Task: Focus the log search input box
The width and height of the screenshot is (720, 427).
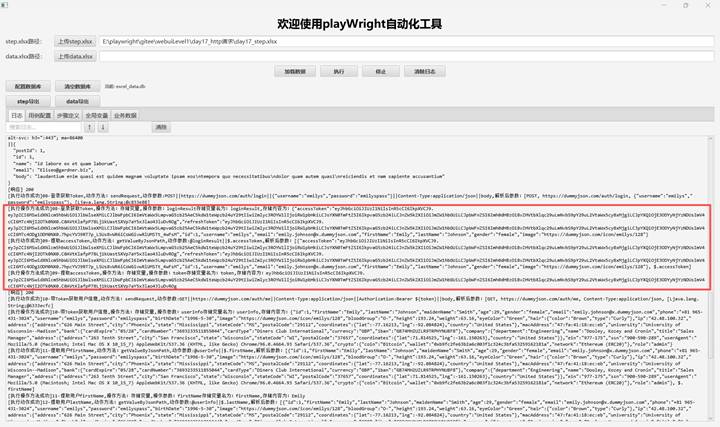Action: pyautogui.click(x=44, y=127)
